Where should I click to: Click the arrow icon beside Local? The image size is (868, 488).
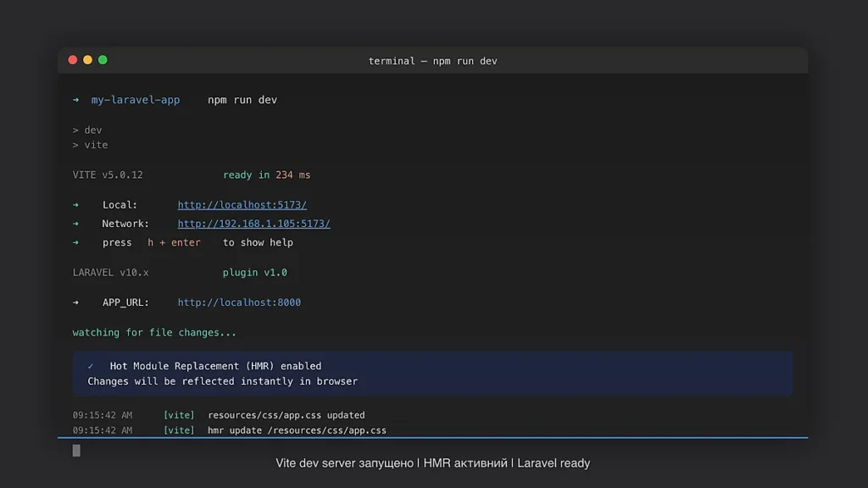coord(75,205)
